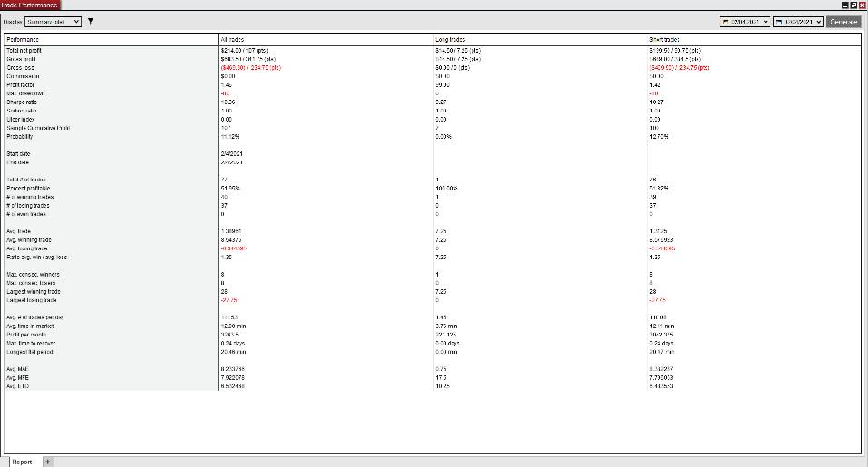Image resolution: width=868 pixels, height=467 pixels.
Task: Click Short trades red gross loss value
Action: (x=679, y=67)
